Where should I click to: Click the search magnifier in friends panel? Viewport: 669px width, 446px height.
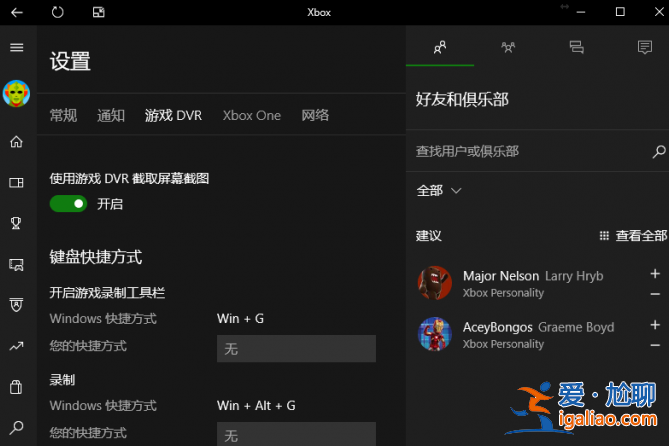pos(659,151)
